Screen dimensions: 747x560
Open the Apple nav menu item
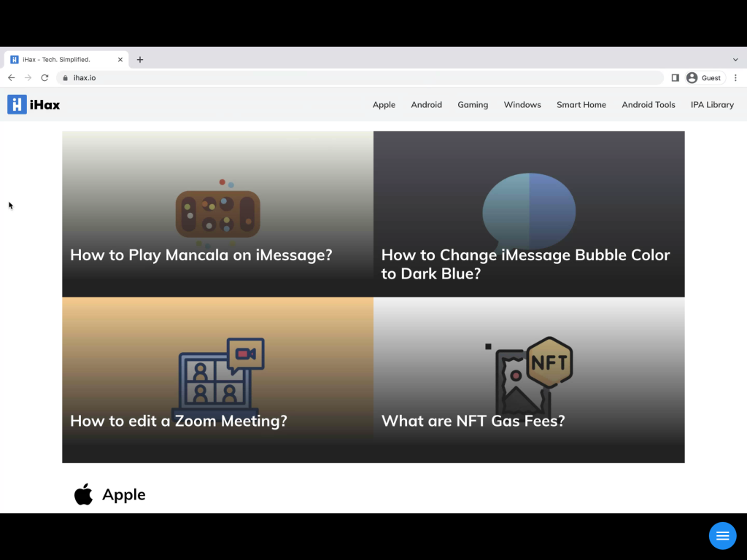coord(384,105)
